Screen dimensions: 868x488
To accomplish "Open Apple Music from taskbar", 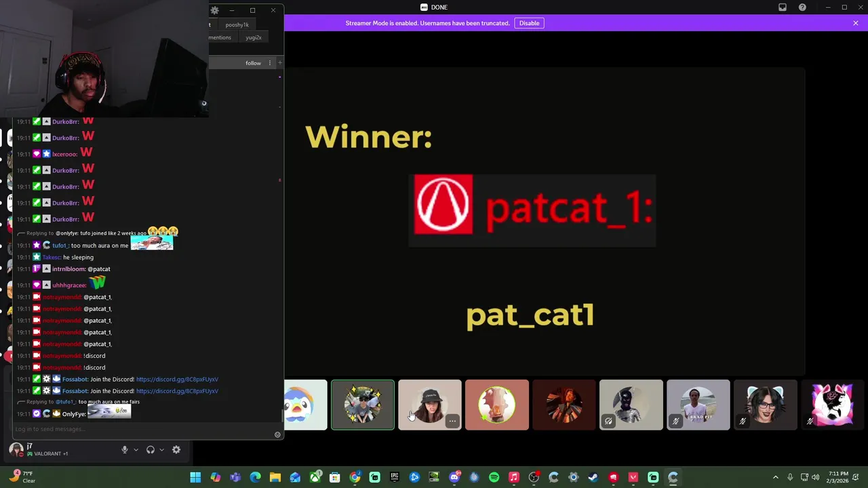I will [514, 477].
